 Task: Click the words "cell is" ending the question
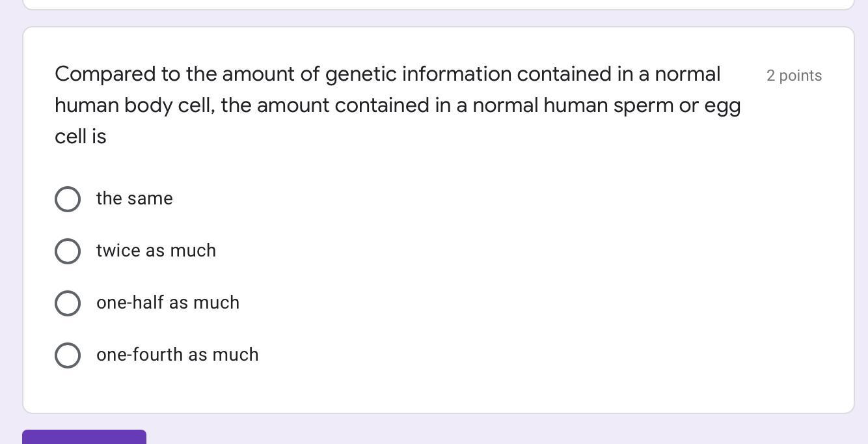pyautogui.click(x=81, y=137)
